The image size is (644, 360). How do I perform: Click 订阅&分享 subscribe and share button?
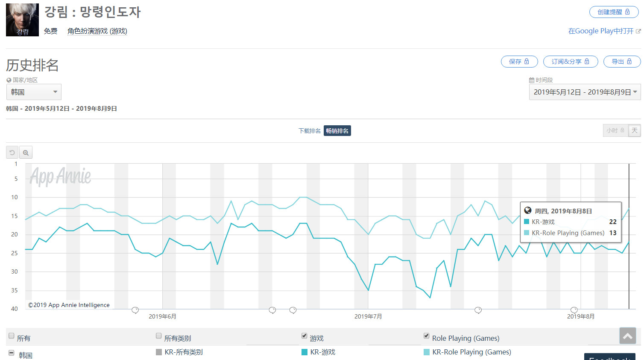coord(570,62)
